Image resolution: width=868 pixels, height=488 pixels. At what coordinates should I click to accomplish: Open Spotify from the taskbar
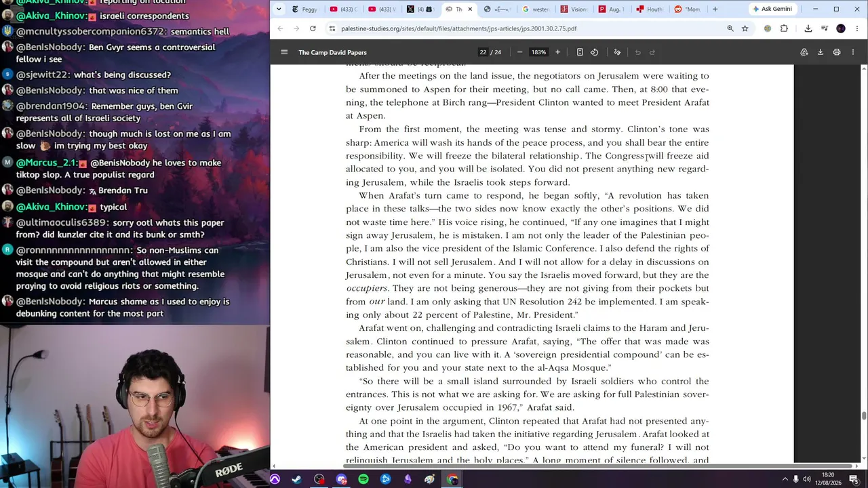(x=363, y=479)
